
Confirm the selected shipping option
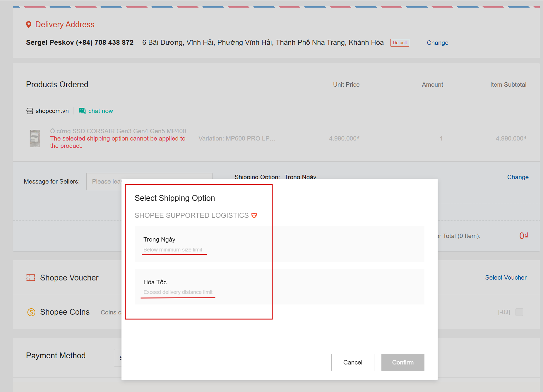[x=403, y=362]
